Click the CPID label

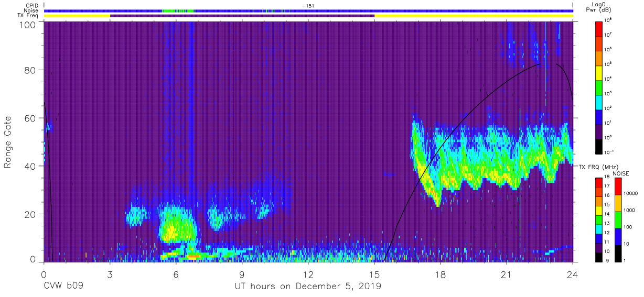(33, 6)
